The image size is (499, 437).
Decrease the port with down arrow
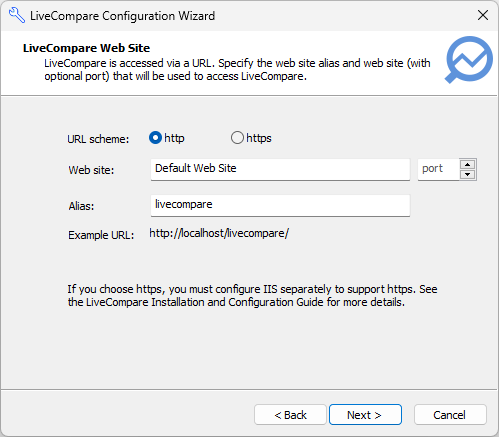pyautogui.click(x=468, y=174)
